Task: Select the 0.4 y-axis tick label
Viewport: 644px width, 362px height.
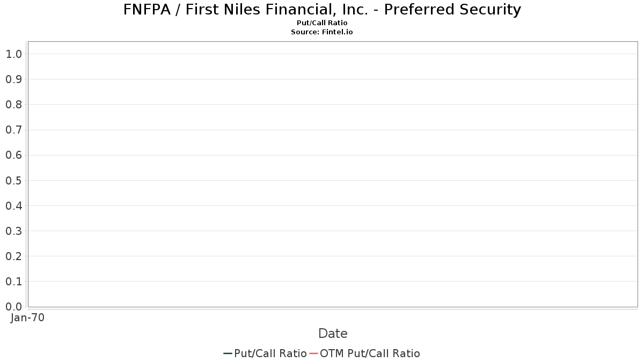Action: click(x=13, y=206)
